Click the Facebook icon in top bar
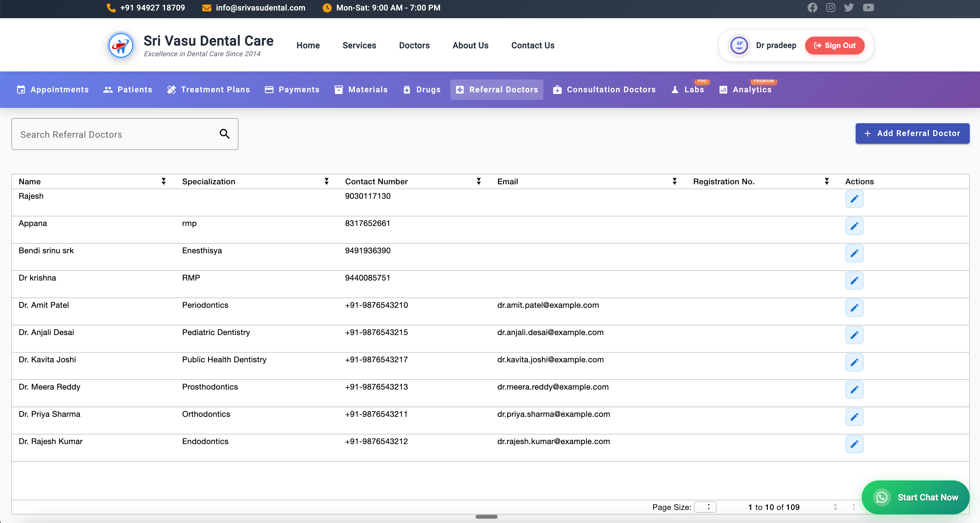The width and height of the screenshot is (980, 523). tap(812, 8)
